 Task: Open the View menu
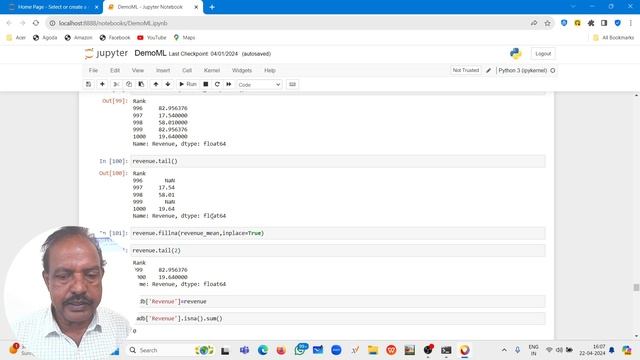pos(138,70)
